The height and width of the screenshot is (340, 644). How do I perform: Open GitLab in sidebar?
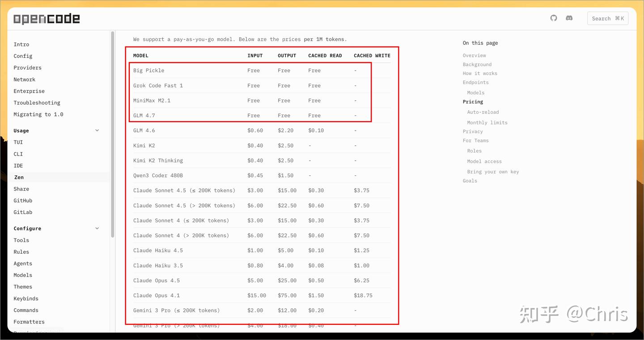pyautogui.click(x=23, y=212)
